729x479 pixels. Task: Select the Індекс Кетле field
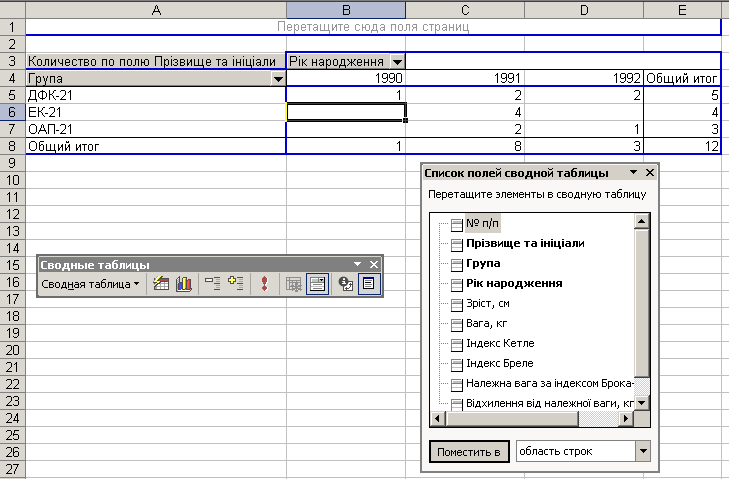500,343
